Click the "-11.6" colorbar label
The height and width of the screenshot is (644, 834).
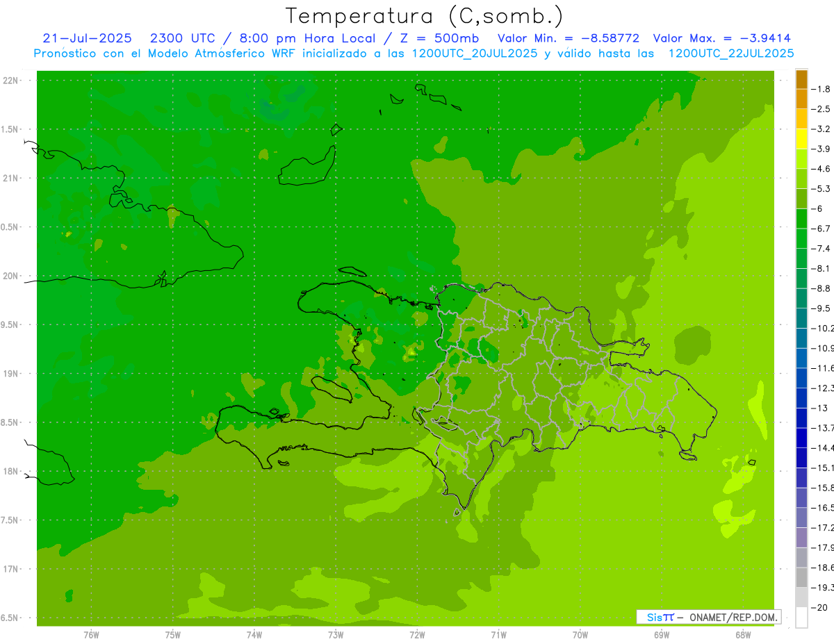(824, 368)
